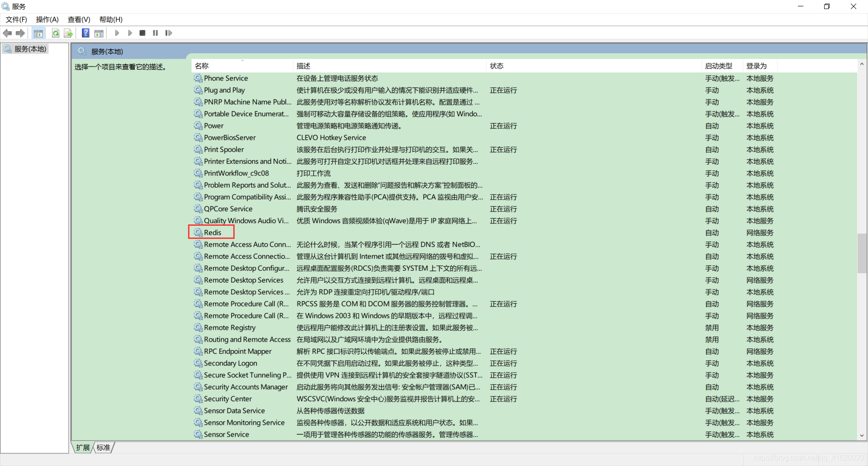
Task: Select the Redis service name
Action: click(x=212, y=233)
